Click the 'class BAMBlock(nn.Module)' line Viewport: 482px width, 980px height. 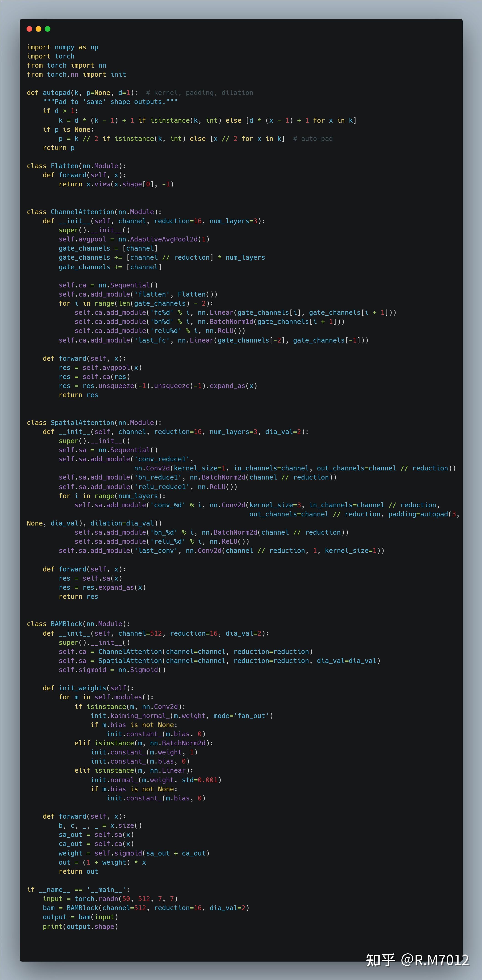pos(78,624)
